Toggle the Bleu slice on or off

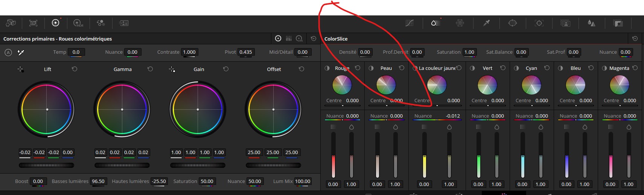(x=560, y=68)
